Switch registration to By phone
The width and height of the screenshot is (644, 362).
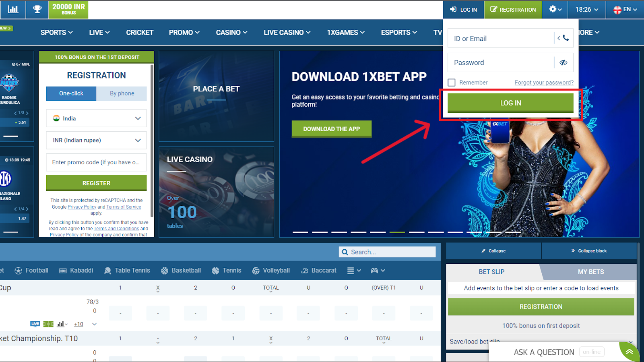tap(122, 93)
